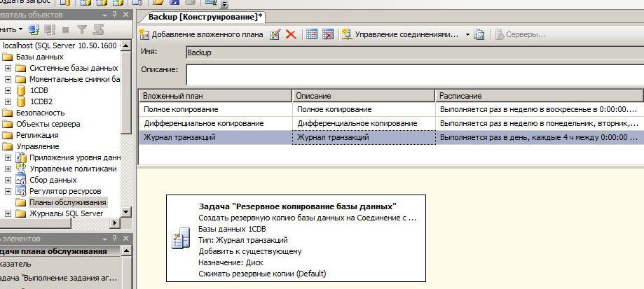
Task: Open toolbox panel window position dropdown arrow
Action: (104, 238)
